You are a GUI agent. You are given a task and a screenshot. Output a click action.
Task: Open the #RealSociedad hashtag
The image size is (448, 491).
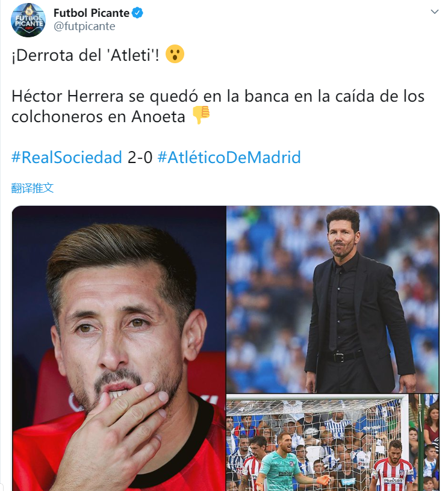[x=67, y=157]
